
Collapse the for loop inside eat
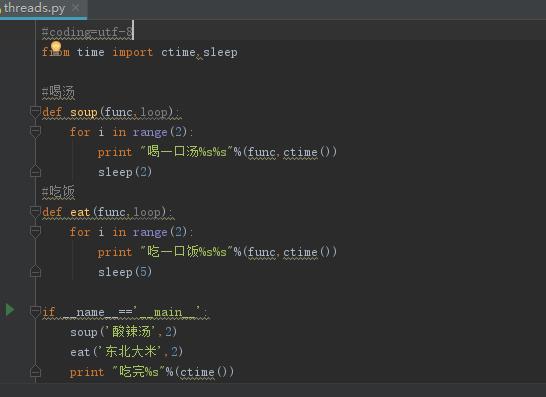36,232
